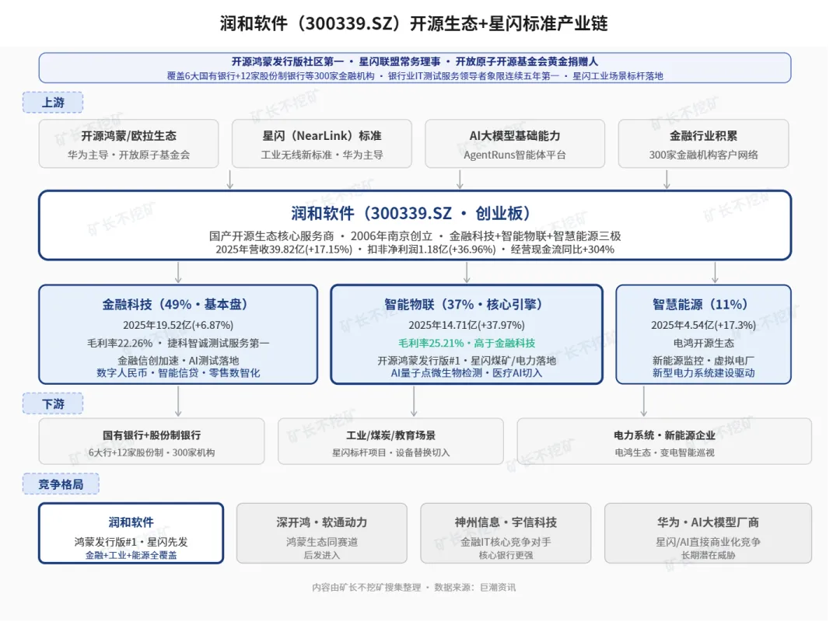This screenshot has height=632, width=840.
Task: Click 星闪标杆项目·设备替换切入 text
Action: click(390, 452)
